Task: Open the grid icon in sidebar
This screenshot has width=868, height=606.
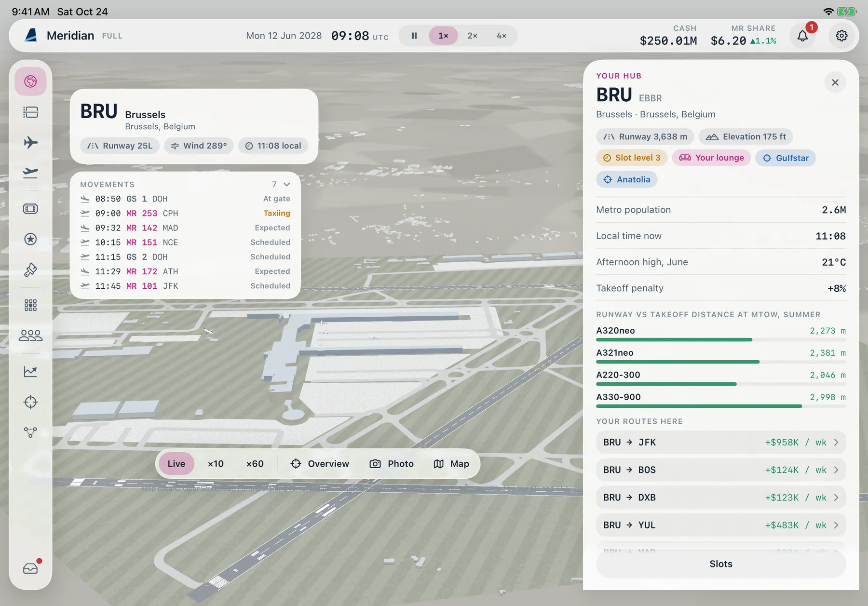Action: pos(30,305)
